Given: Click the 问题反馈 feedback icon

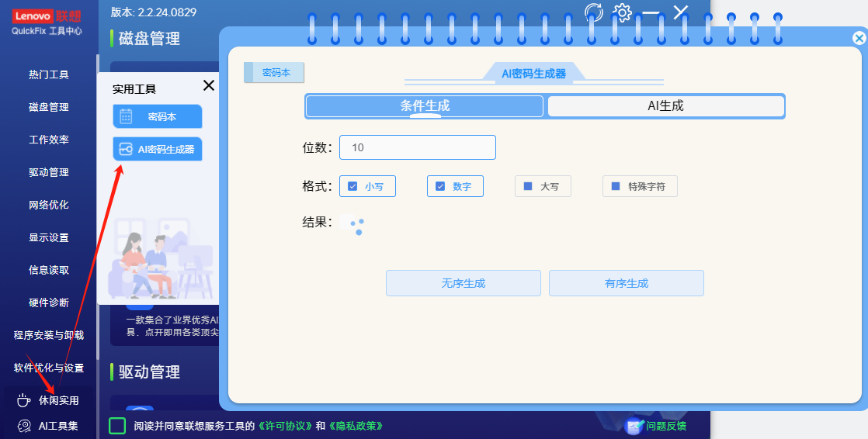Looking at the screenshot, I should coord(634,426).
